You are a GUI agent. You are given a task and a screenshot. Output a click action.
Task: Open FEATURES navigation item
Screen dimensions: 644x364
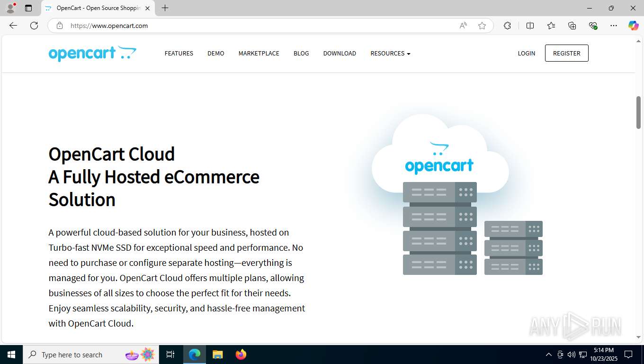click(179, 54)
